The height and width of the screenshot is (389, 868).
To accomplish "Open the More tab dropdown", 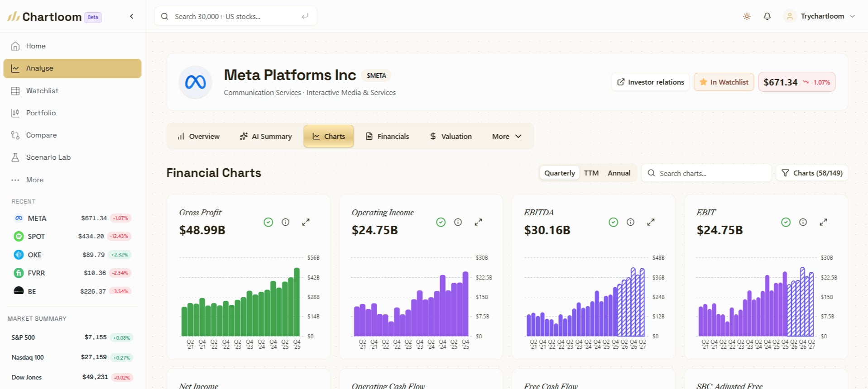I will tap(507, 136).
